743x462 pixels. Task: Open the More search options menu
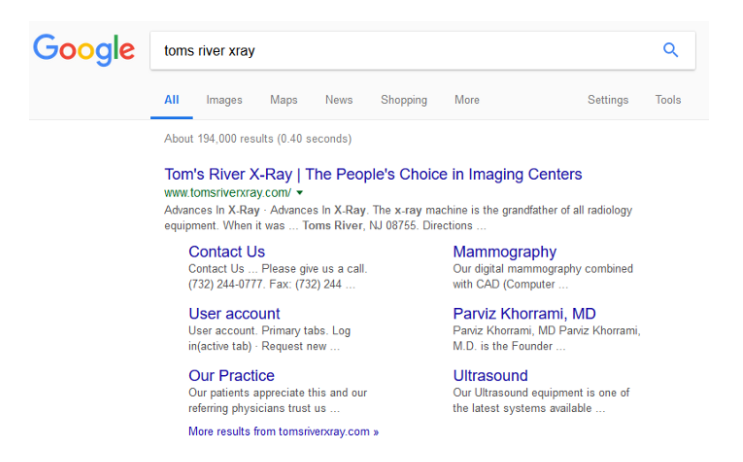(466, 100)
